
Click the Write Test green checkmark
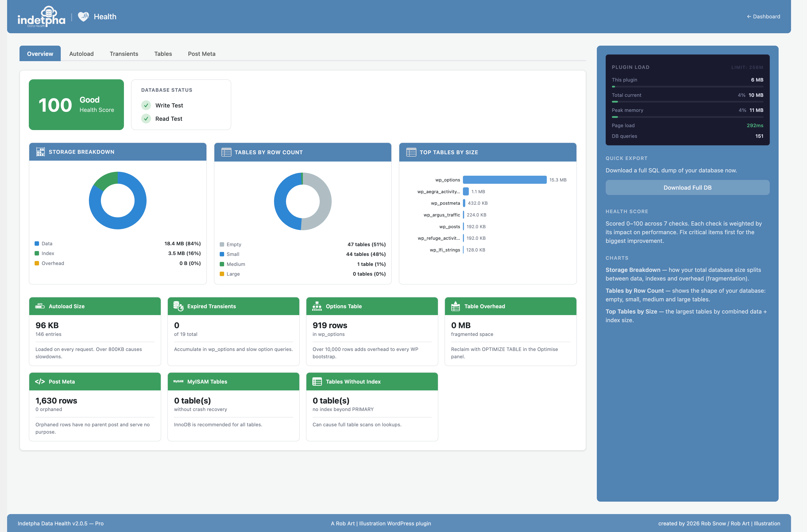pyautogui.click(x=146, y=105)
